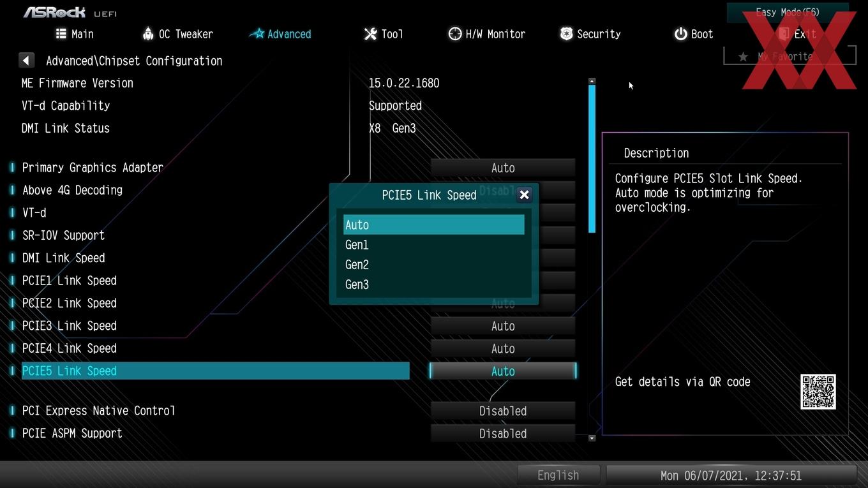
Task: Go to the H/W Monitor tab
Action: 486,34
